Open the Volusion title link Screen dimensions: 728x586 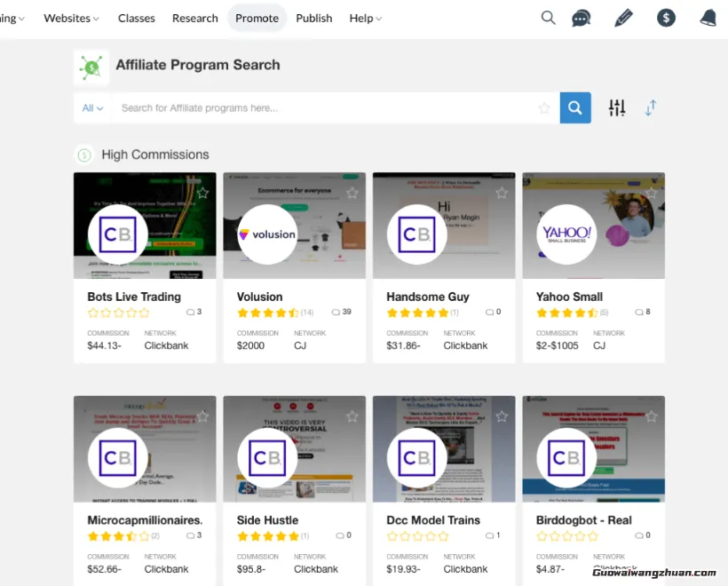pos(259,297)
